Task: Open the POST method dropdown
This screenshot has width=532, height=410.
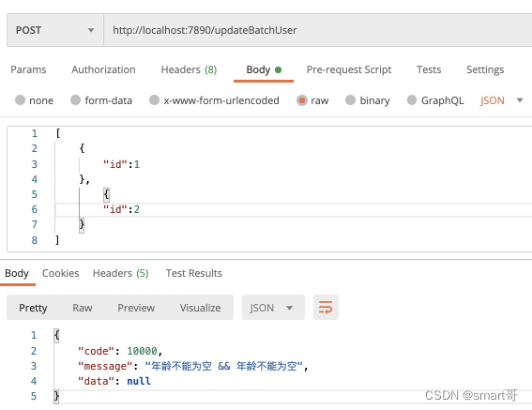Action: [55, 30]
